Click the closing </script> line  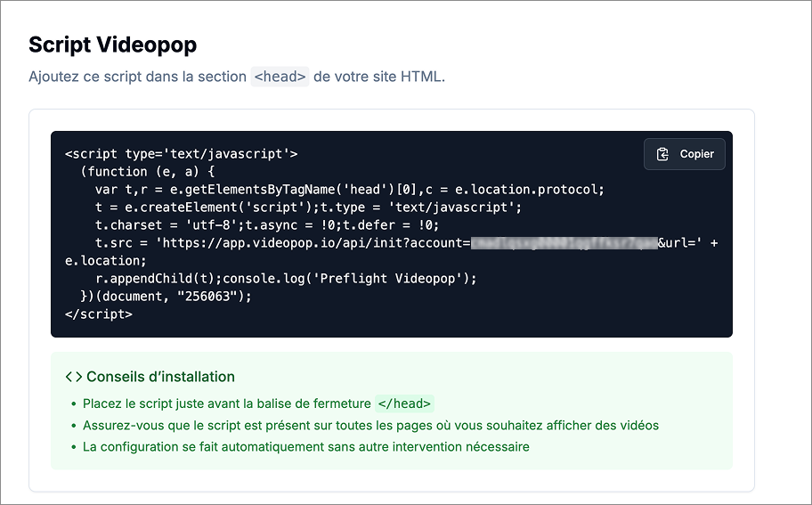point(99,314)
